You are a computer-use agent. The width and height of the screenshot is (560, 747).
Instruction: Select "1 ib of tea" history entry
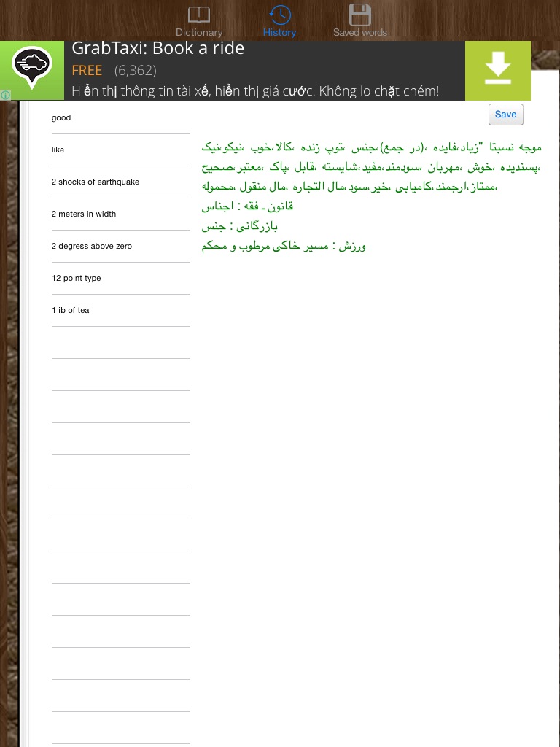[121, 310]
